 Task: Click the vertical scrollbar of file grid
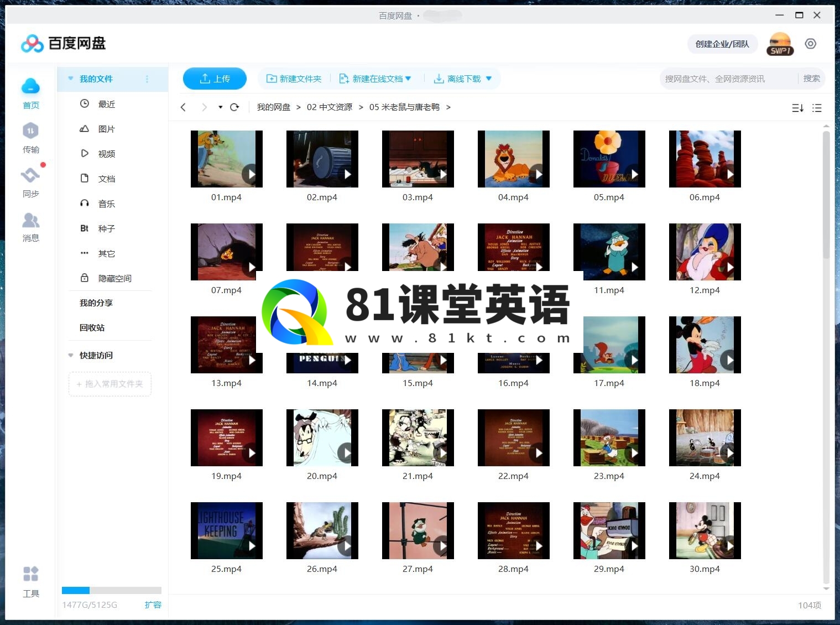[x=826, y=194]
